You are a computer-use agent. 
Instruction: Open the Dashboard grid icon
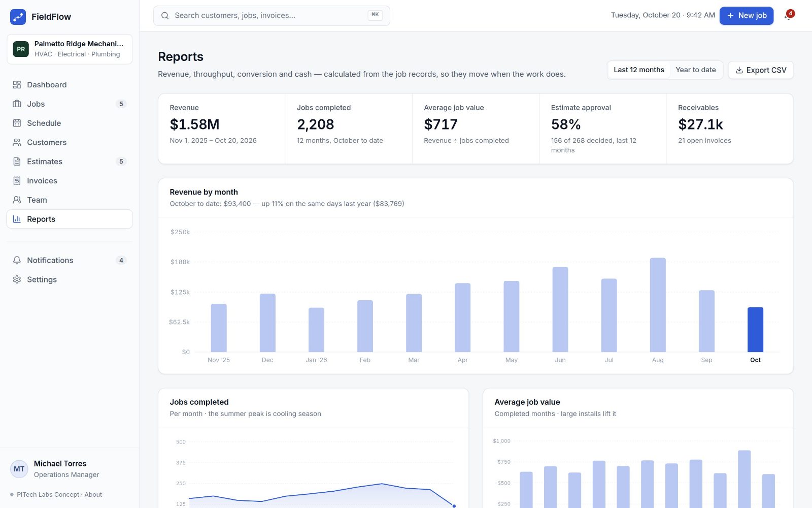click(17, 85)
